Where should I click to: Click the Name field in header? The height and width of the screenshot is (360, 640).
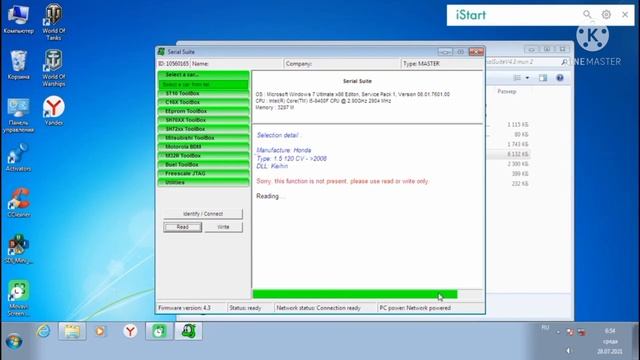click(237, 64)
